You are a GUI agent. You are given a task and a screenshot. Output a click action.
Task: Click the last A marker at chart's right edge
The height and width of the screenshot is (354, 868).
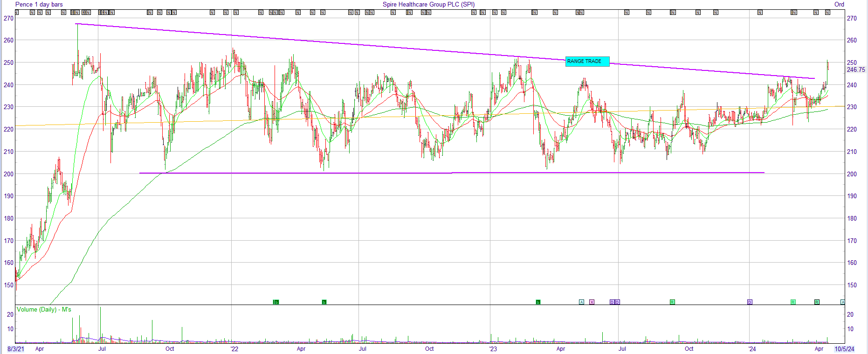(x=842, y=302)
